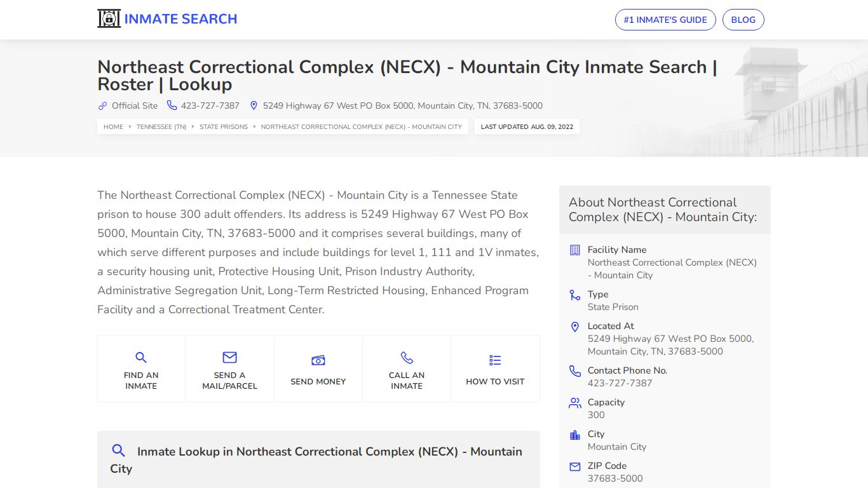Screen dimensions: 868x488
Task: Click the magnifier icon by Inmate Lookup heading
Action: (x=118, y=451)
